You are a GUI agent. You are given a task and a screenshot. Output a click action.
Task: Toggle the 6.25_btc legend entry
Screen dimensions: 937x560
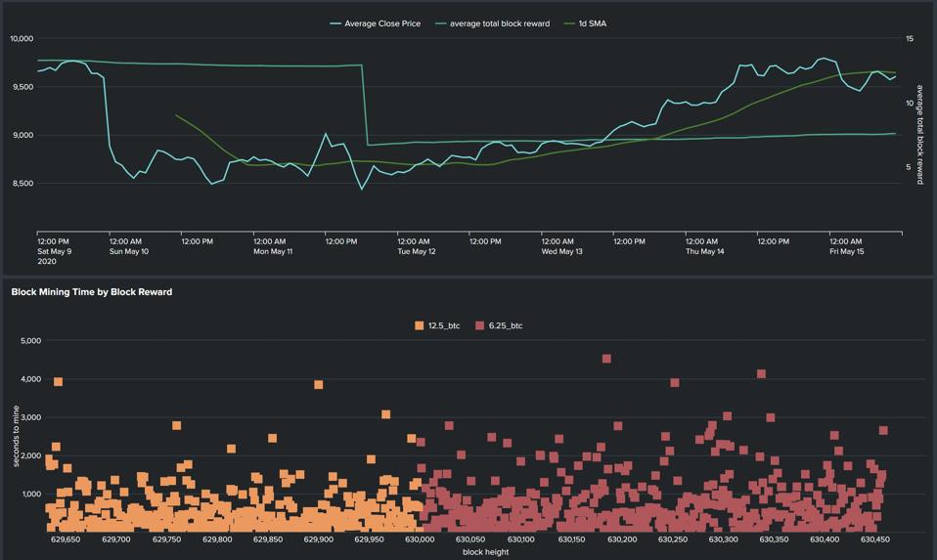click(x=499, y=325)
